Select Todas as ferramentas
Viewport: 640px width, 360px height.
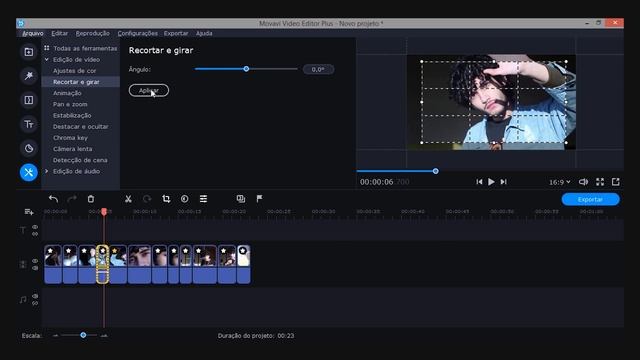[x=85, y=48]
